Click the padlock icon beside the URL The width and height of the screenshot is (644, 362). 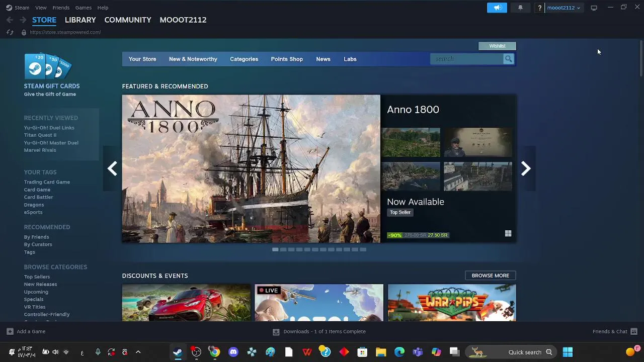(24, 32)
